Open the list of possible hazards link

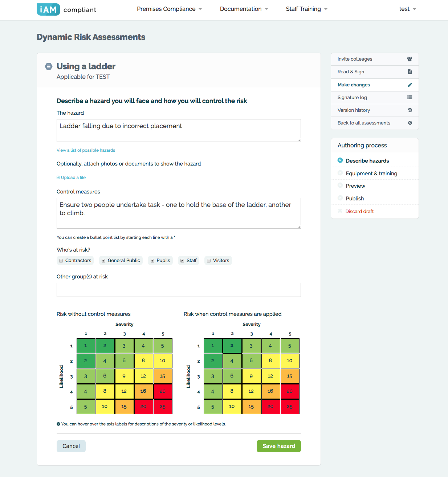86,150
